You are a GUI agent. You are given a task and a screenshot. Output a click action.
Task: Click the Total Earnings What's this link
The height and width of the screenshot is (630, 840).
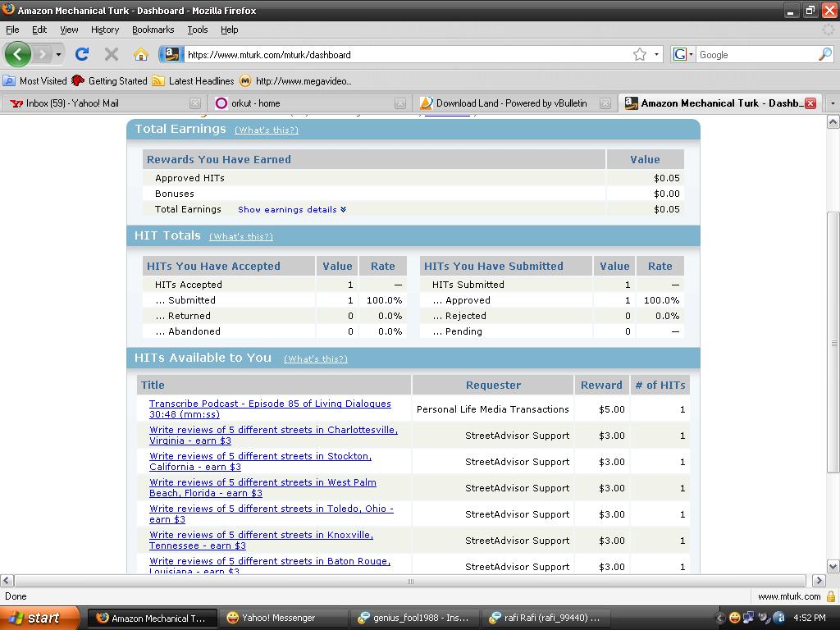click(x=267, y=130)
